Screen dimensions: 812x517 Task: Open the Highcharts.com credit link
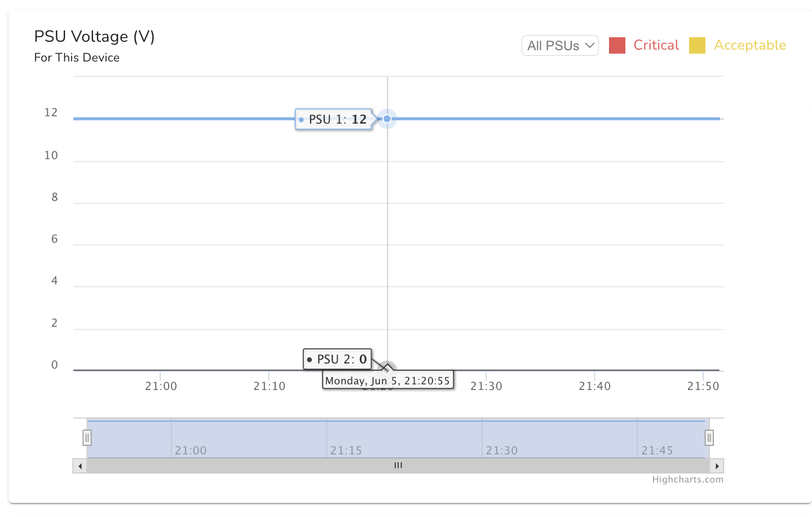coord(687,480)
